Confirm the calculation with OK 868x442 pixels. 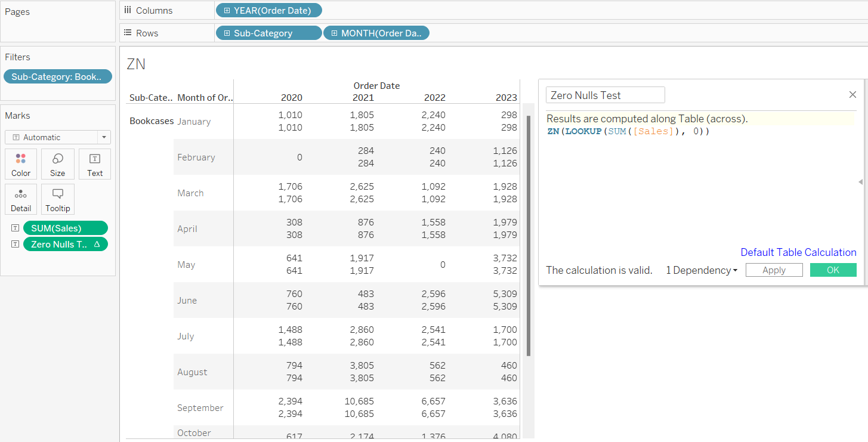pyautogui.click(x=833, y=270)
